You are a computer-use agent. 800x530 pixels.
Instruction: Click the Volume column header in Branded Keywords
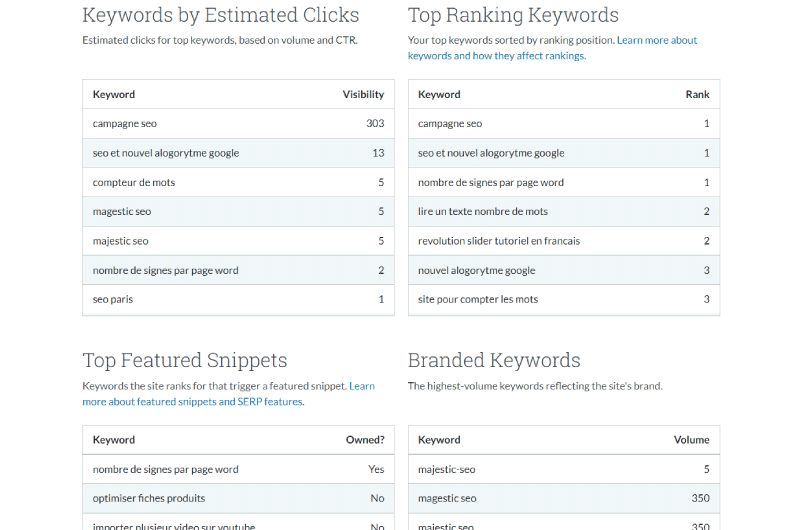pyautogui.click(x=691, y=440)
